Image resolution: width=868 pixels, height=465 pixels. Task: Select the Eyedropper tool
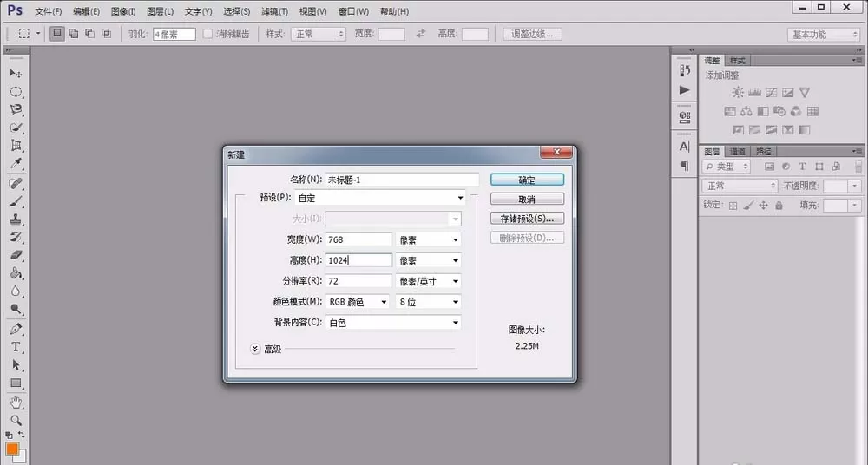pyautogui.click(x=16, y=164)
